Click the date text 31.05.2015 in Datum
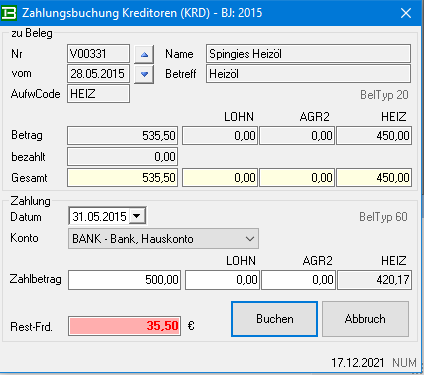This screenshot has height=375, width=424. point(100,217)
